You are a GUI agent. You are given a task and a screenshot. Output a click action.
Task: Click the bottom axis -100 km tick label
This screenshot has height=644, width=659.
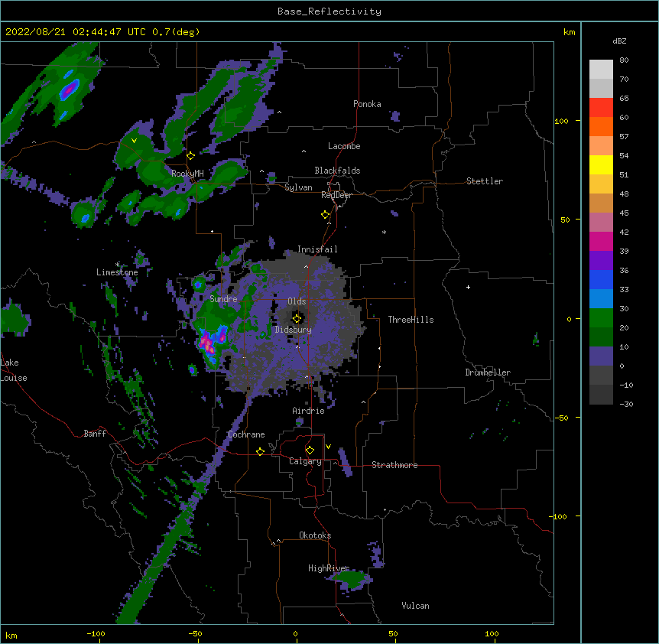[96, 633]
